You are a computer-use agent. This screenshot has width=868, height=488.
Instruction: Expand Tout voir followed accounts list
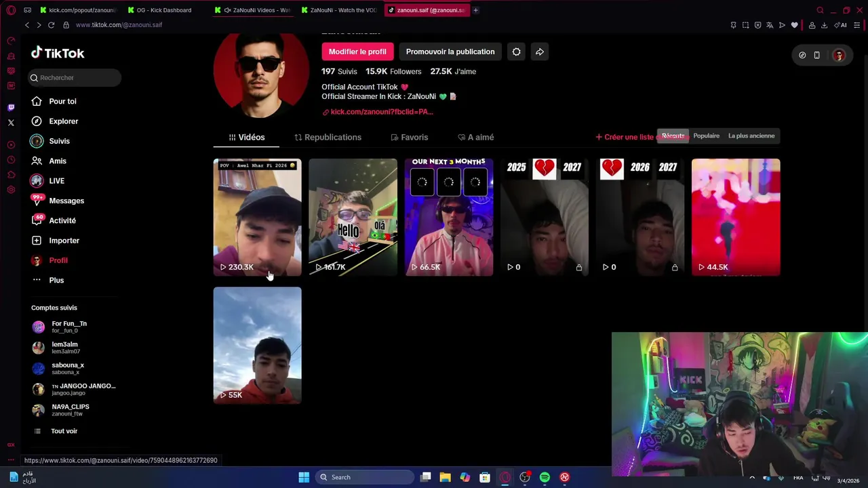pyautogui.click(x=64, y=431)
